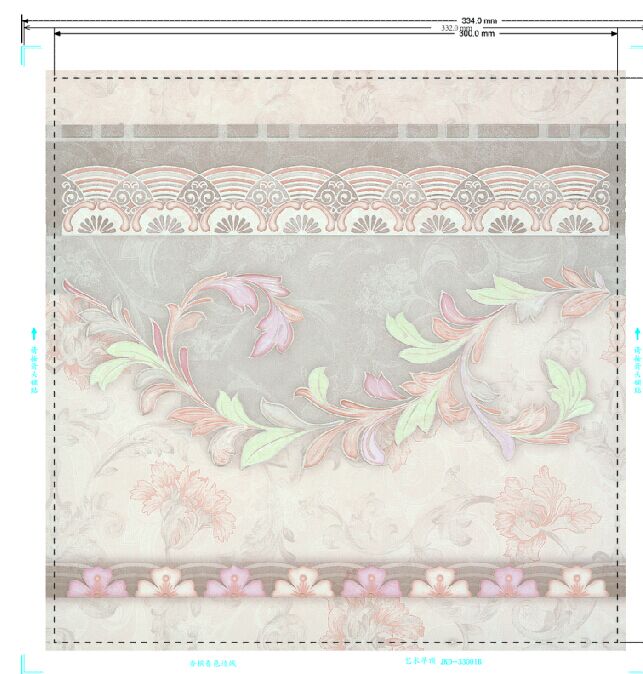643x674 pixels.
Task: Click the cyan vertical text on right margin
Action: pos(636,368)
